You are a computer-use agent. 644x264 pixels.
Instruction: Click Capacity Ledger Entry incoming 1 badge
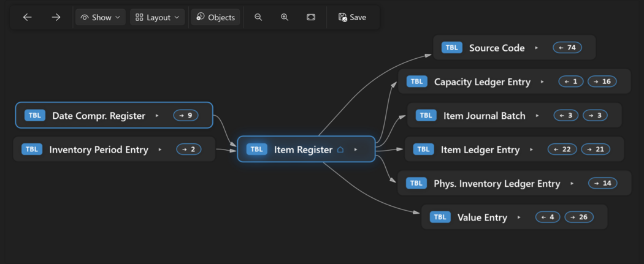pos(571,81)
